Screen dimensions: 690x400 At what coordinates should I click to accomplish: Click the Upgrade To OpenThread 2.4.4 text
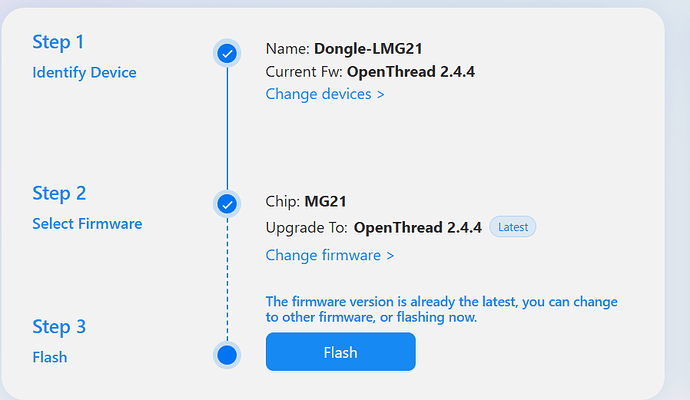click(x=373, y=227)
